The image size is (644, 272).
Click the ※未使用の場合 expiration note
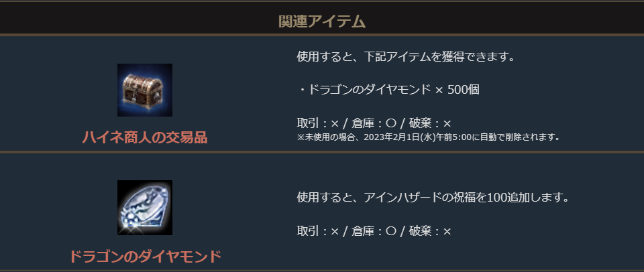322,137
